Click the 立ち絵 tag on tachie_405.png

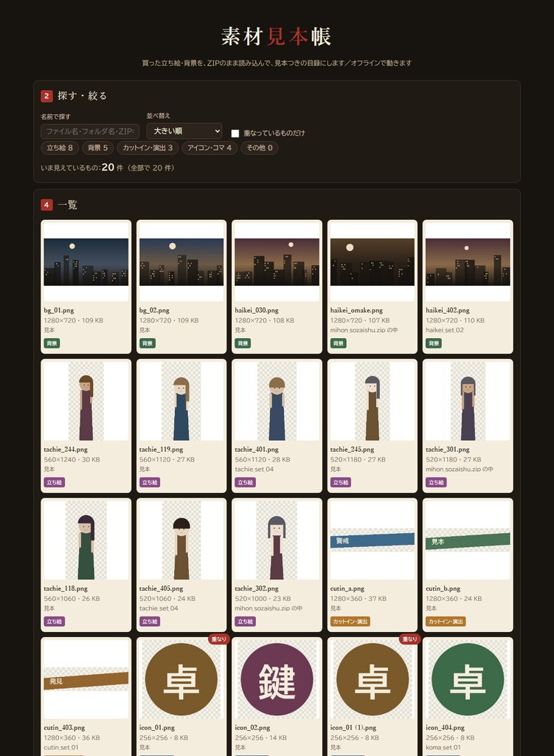coord(149,622)
